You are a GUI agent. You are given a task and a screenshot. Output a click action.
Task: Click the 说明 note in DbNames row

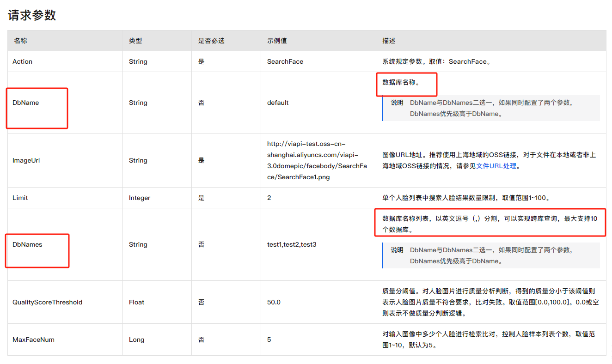point(491,255)
